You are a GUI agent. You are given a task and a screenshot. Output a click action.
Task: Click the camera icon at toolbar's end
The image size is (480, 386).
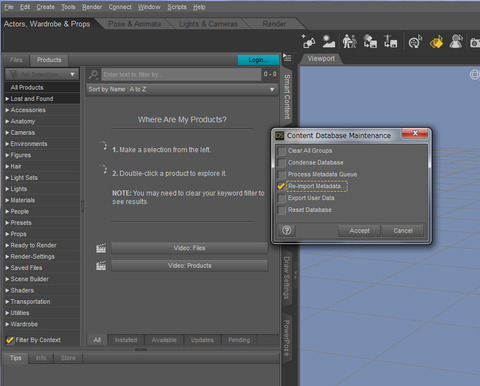pos(475,42)
